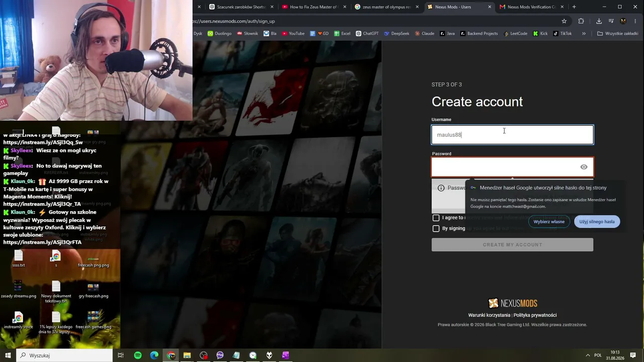Viewport: 644px width, 362px height.
Task: Open File Explorer from the taskbar
Action: click(x=187, y=355)
